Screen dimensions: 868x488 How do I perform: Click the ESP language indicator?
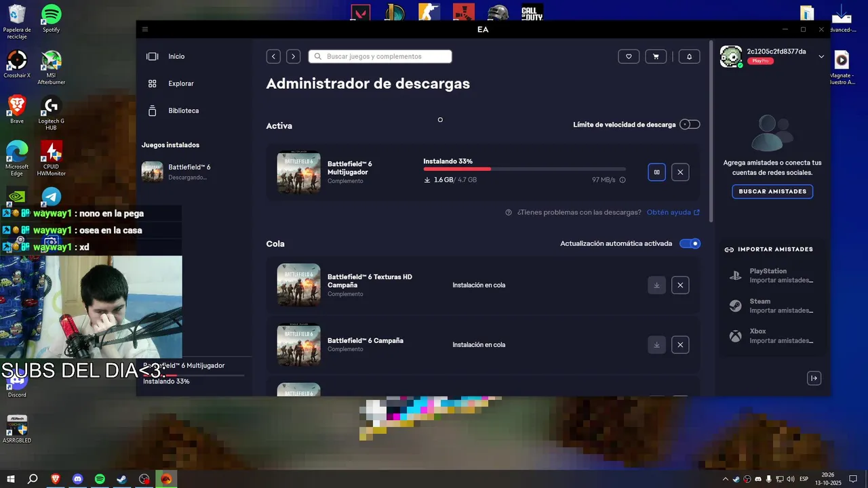[x=804, y=479]
